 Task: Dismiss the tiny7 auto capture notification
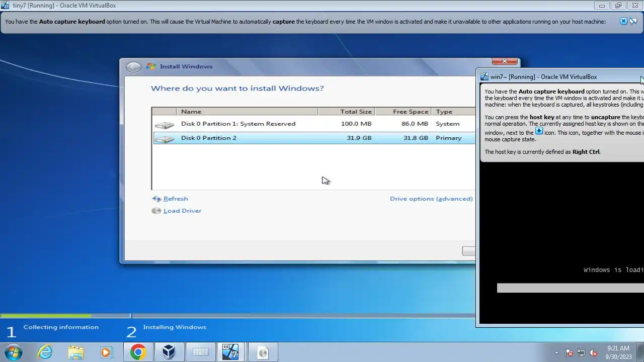tap(623, 21)
